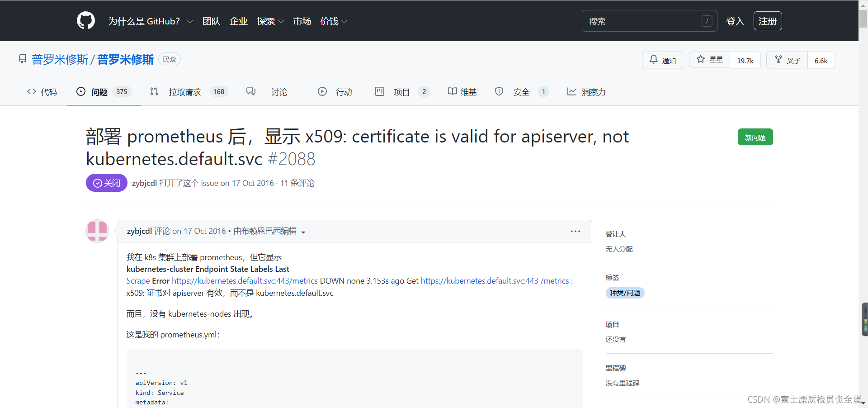This screenshot has height=408, width=868.
Task: Switch to the 问题 issues tab
Action: click(104, 92)
